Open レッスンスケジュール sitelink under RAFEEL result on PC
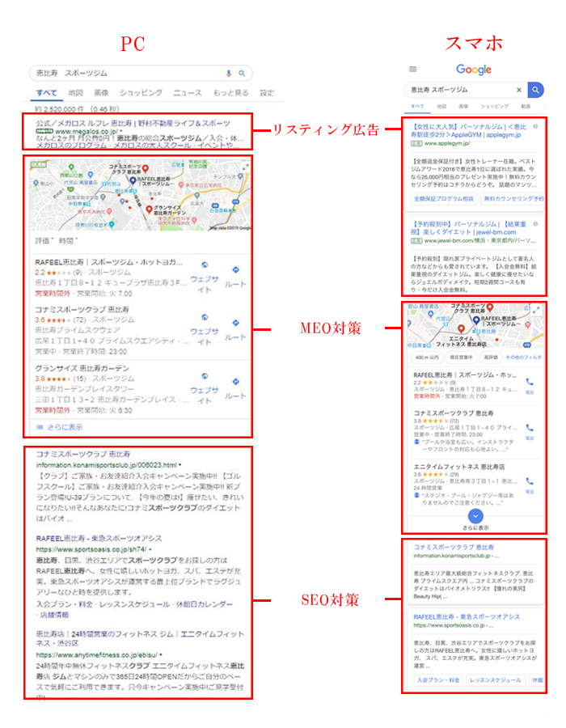Viewport: 566px width, 728px height. [134, 604]
